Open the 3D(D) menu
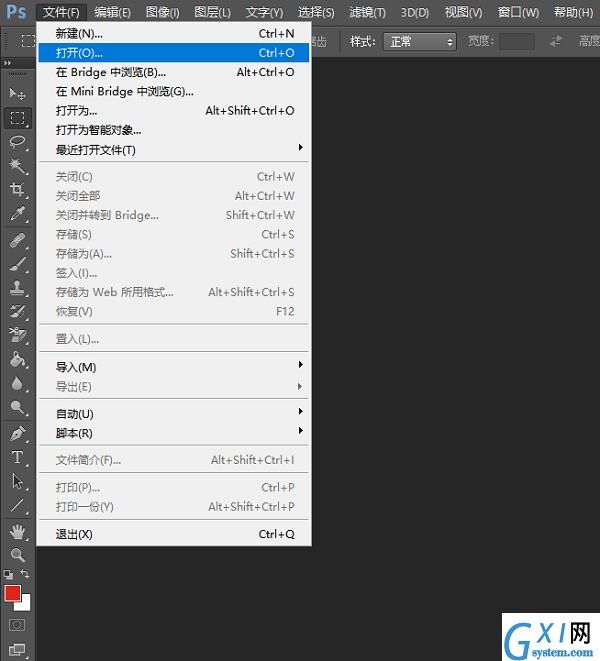 (415, 12)
